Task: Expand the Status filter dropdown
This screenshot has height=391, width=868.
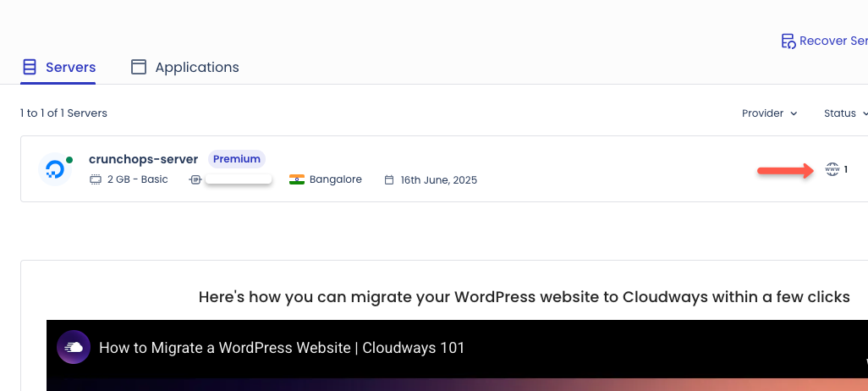Action: [845, 113]
